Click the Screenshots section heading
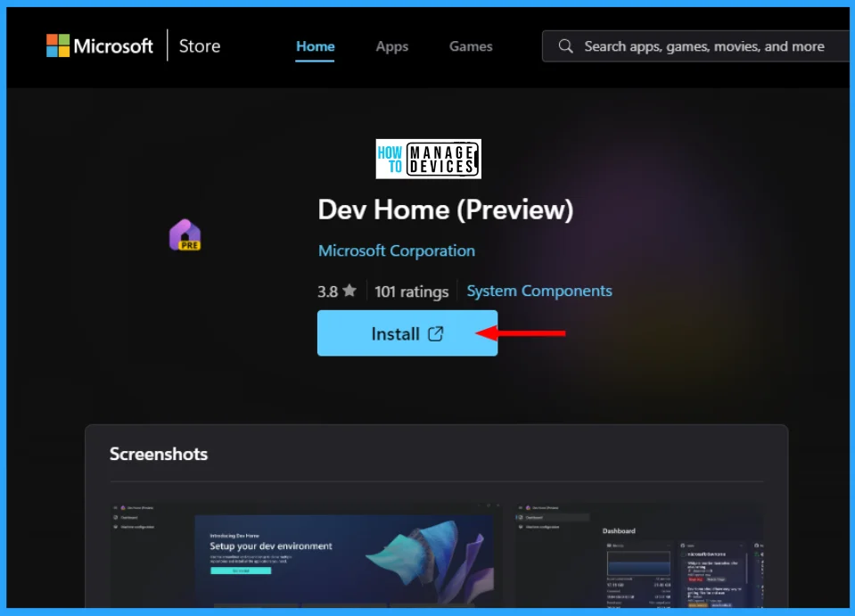This screenshot has height=616, width=855. 158,454
